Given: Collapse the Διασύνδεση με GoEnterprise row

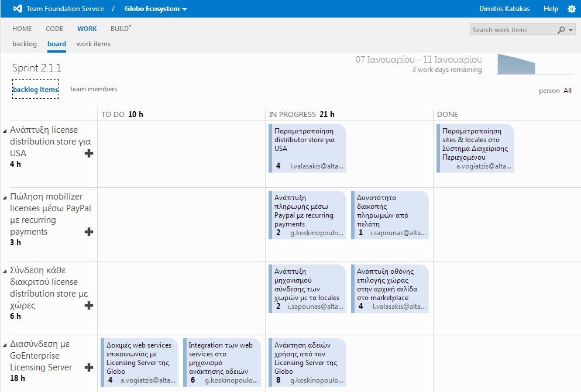Looking at the screenshot, I should click(x=5, y=345).
